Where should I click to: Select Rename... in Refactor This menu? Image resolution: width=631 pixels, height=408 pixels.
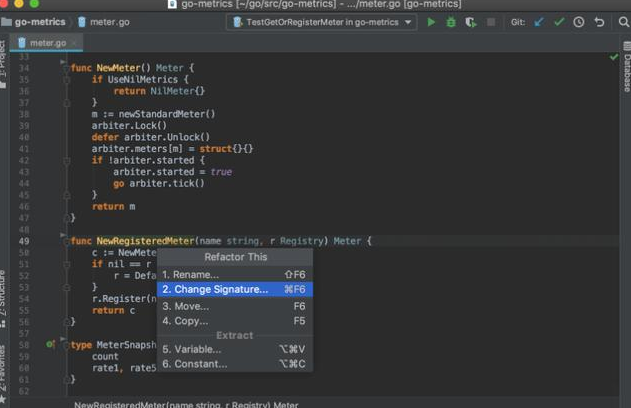190,274
